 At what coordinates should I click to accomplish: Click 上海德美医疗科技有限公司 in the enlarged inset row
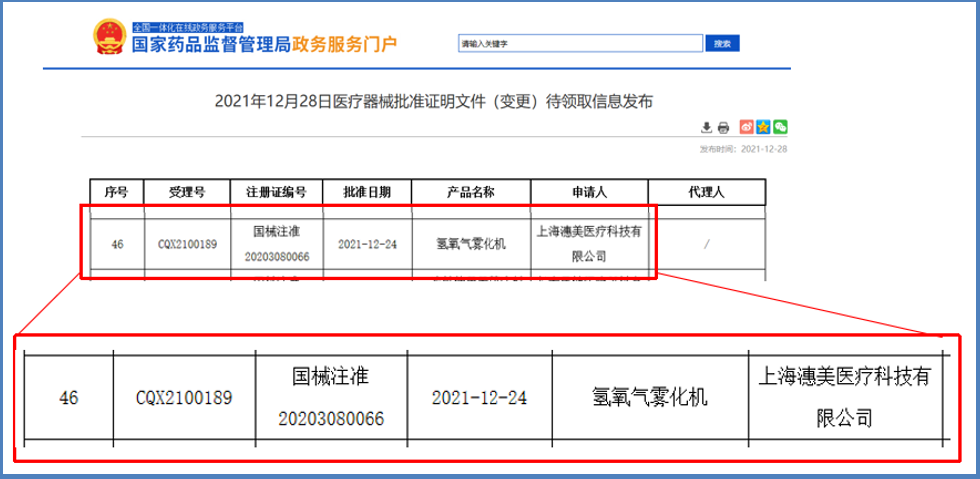tap(844, 398)
